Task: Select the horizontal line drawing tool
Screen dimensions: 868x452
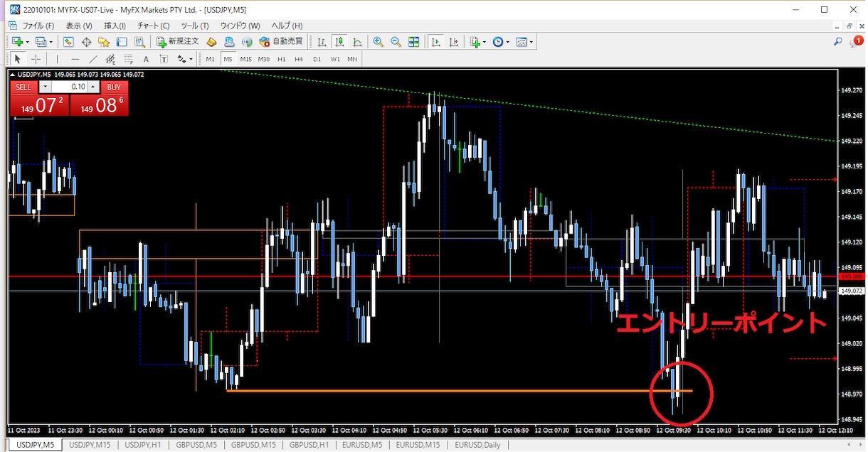Action: pos(75,59)
